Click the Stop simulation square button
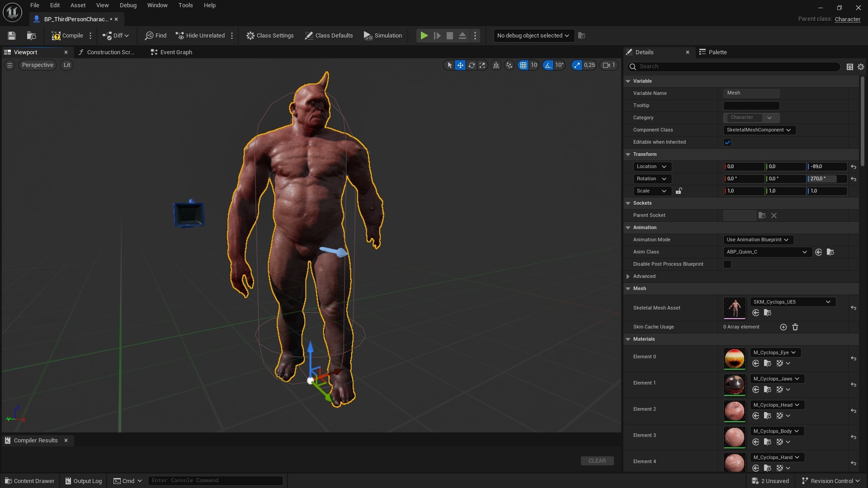 pyautogui.click(x=450, y=36)
